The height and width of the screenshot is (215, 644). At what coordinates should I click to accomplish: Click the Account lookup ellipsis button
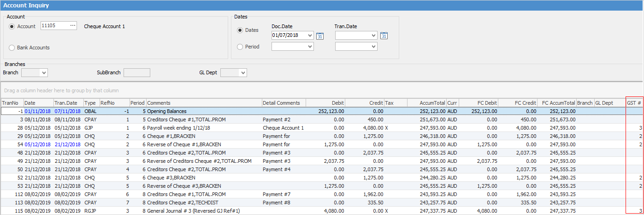tap(72, 26)
